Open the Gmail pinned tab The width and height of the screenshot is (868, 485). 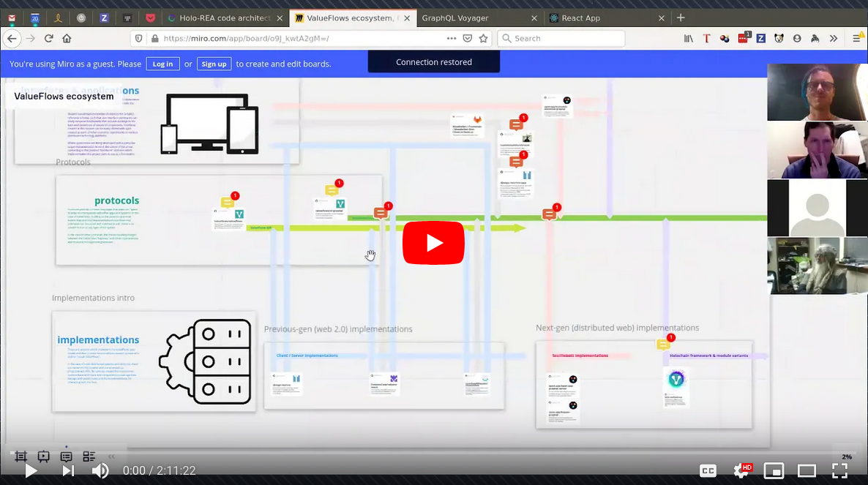coord(12,18)
